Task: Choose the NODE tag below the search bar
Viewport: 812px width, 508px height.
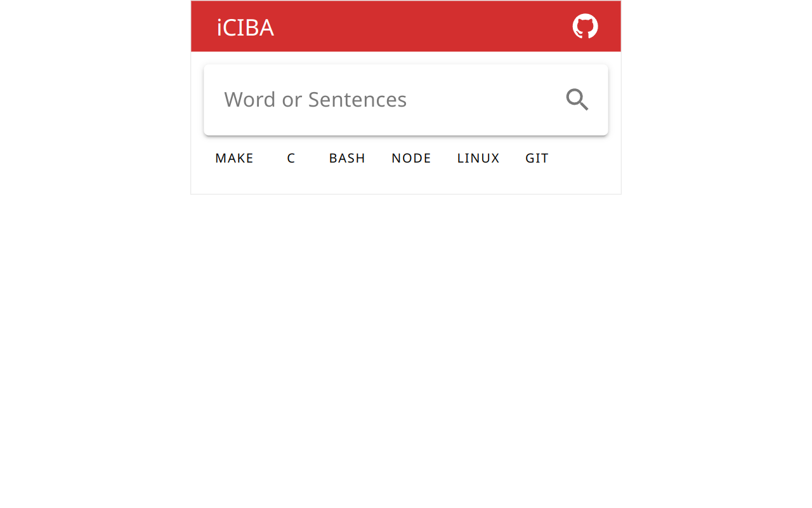Action: [411, 158]
